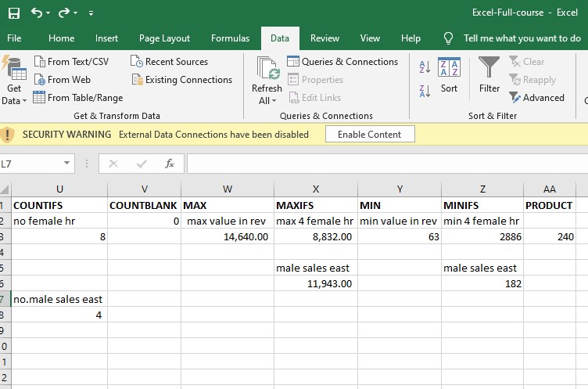
Task: Select column X header
Action: (x=316, y=189)
